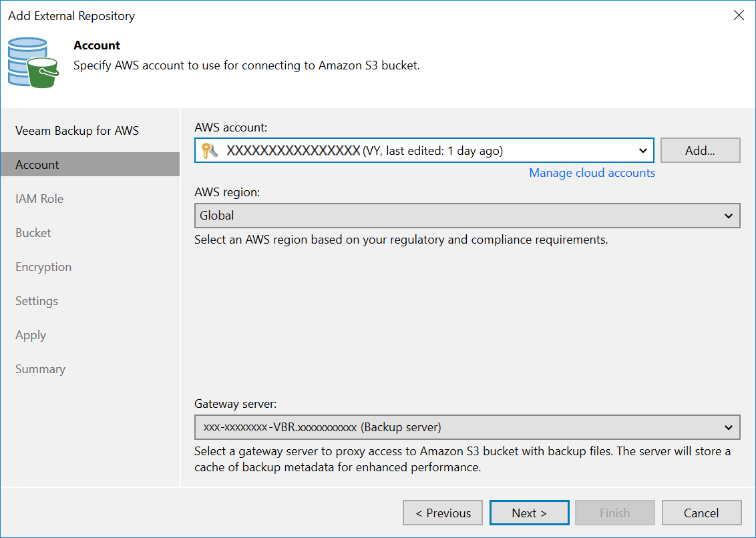Click the 'Specify AWS account to use' description
Viewport: 756px width, 538px height.
point(246,65)
